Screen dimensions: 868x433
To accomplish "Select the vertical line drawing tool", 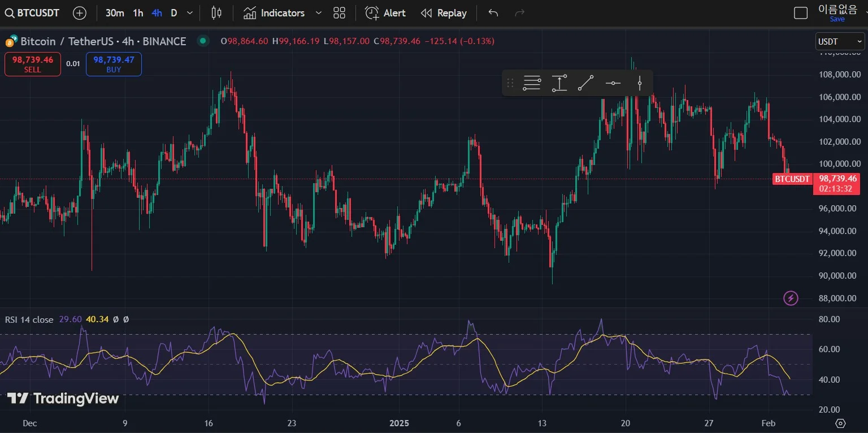I will click(640, 83).
